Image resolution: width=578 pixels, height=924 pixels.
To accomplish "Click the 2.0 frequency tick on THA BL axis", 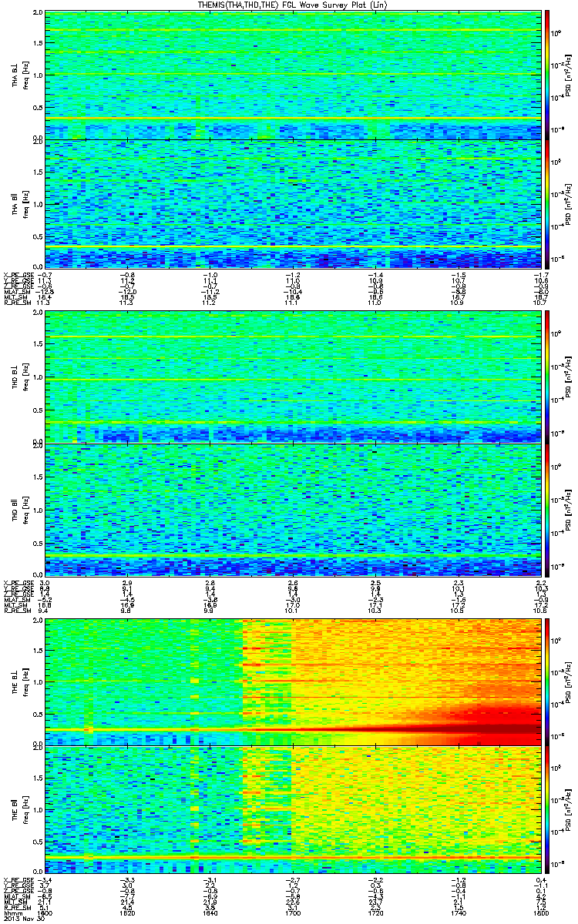I will [38, 14].
